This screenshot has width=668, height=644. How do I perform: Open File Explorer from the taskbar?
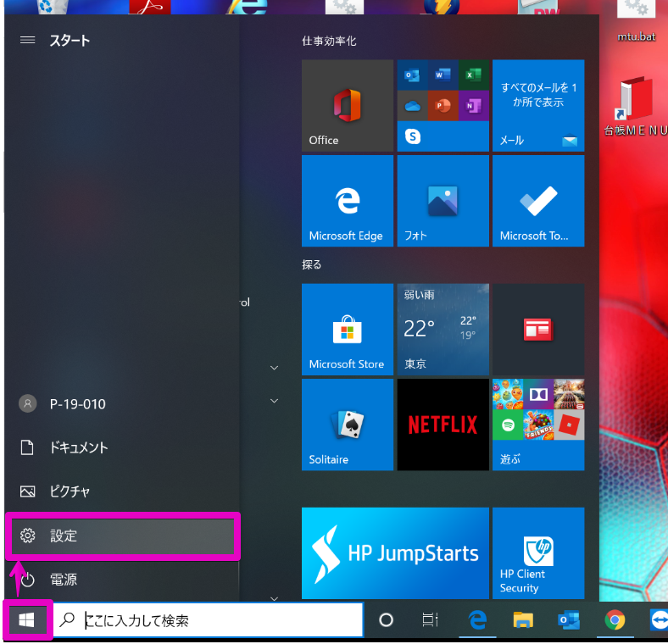[523, 619]
